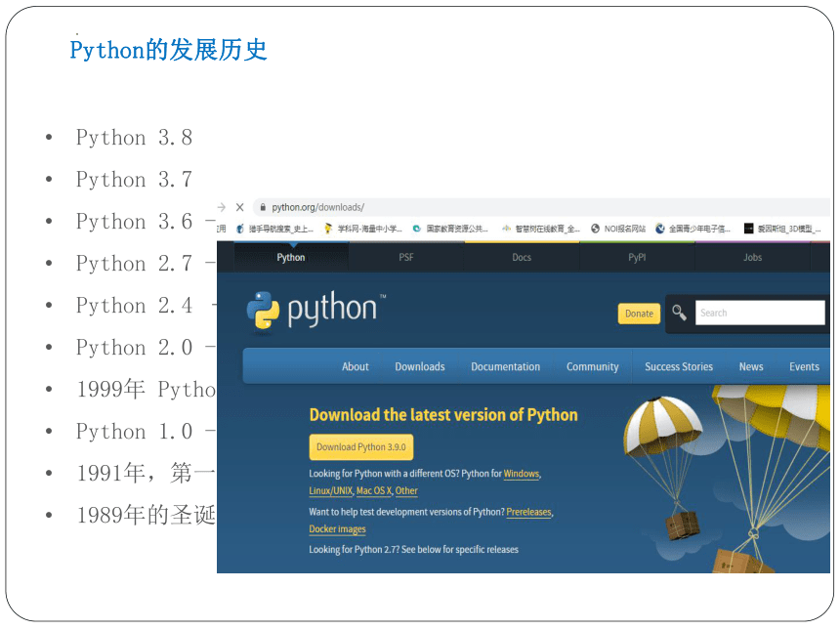Click the yellow Donate button
840x630 pixels.
pyautogui.click(x=639, y=314)
